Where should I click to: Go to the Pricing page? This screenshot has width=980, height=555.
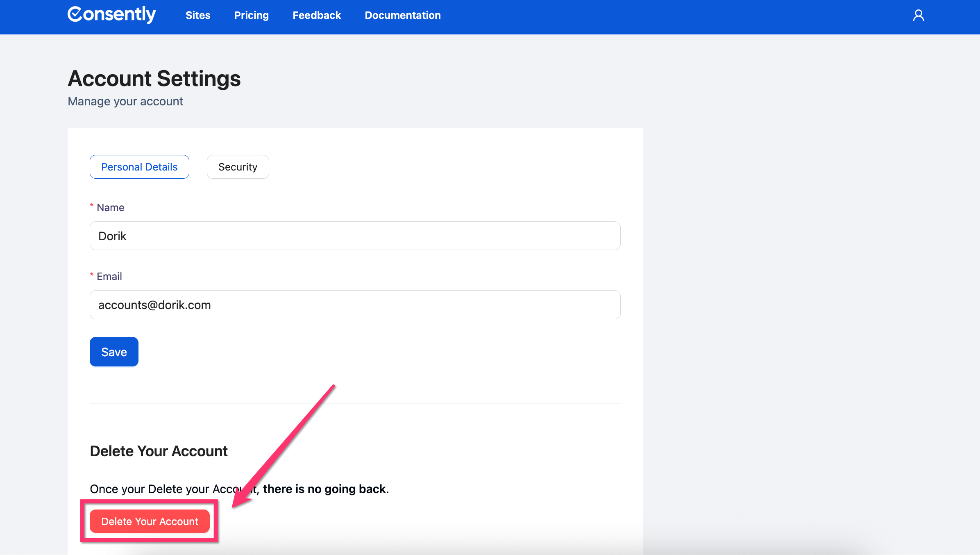click(x=251, y=16)
